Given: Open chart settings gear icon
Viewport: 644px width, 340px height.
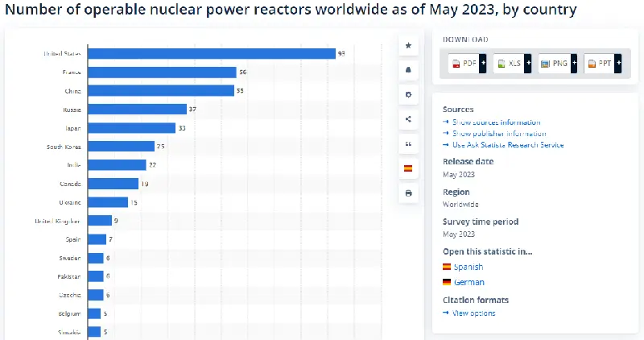Looking at the screenshot, I should (408, 94).
